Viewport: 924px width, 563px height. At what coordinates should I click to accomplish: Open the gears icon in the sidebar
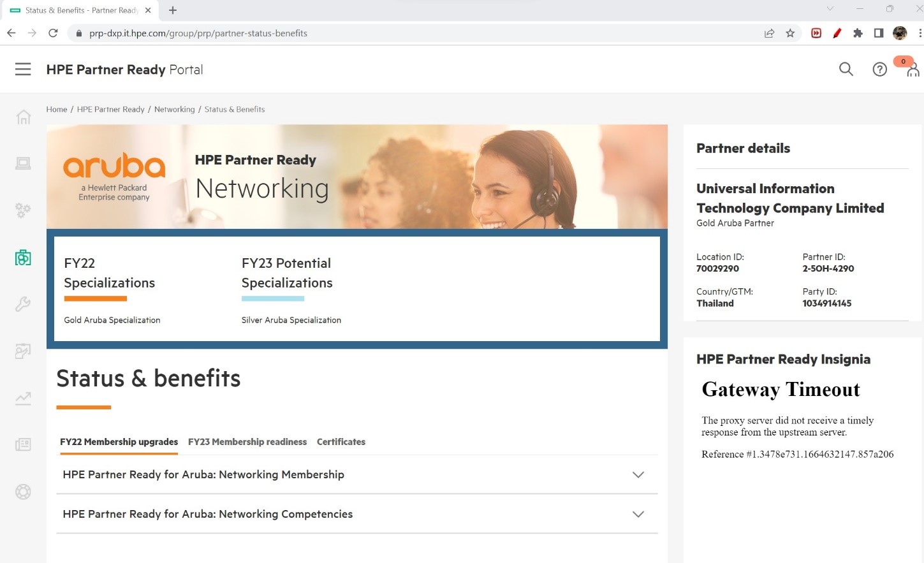pyautogui.click(x=23, y=210)
